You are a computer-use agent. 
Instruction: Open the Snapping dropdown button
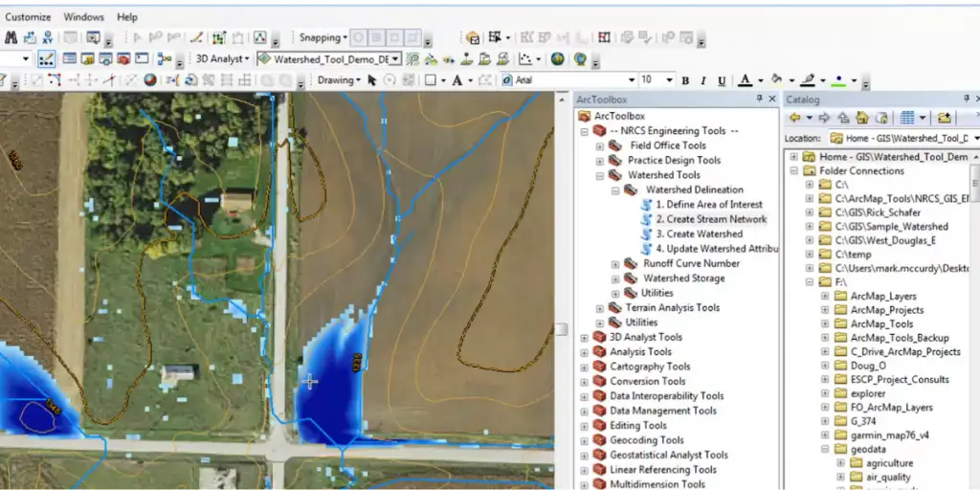pyautogui.click(x=322, y=38)
